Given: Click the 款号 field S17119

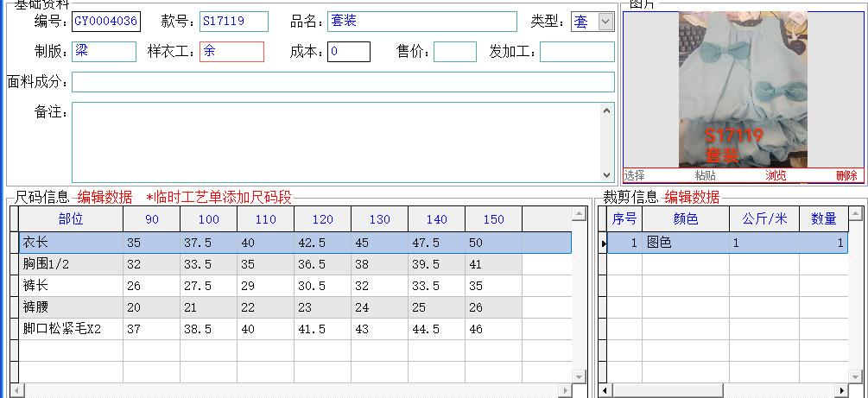Looking at the screenshot, I should click(x=234, y=22).
